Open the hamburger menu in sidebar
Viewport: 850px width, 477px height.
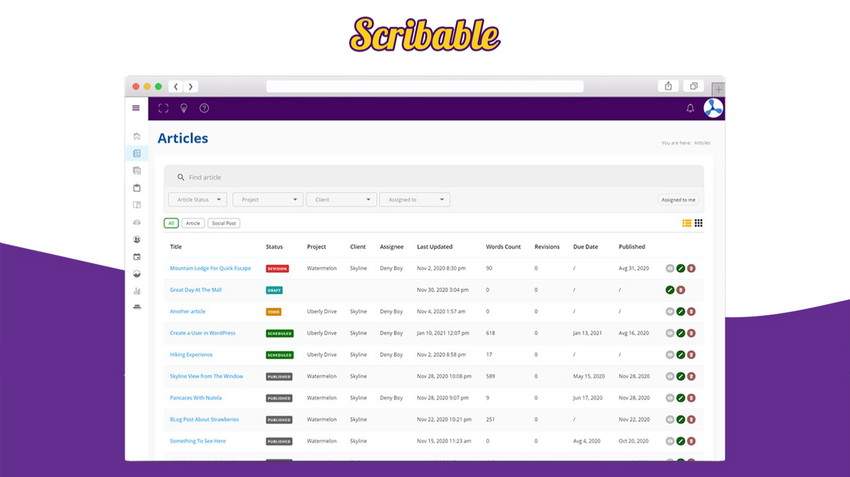click(x=136, y=108)
